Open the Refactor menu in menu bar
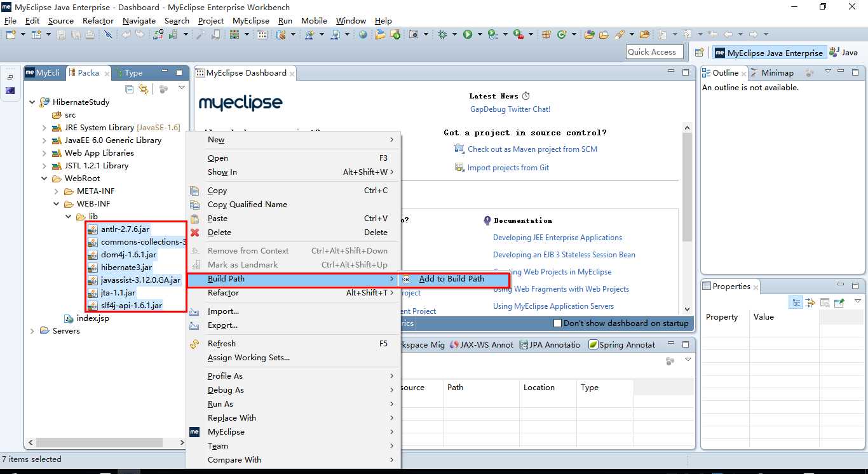This screenshot has height=474, width=868. 98,20
